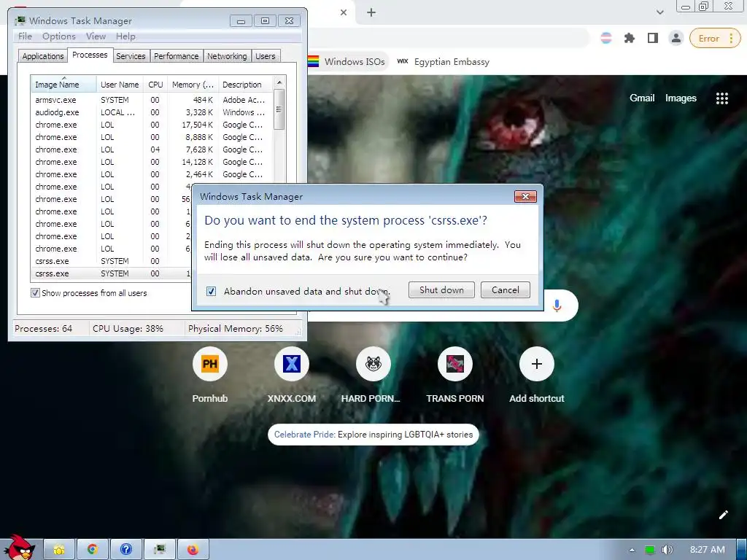
Task: Open Chrome side panel icon
Action: 653,38
